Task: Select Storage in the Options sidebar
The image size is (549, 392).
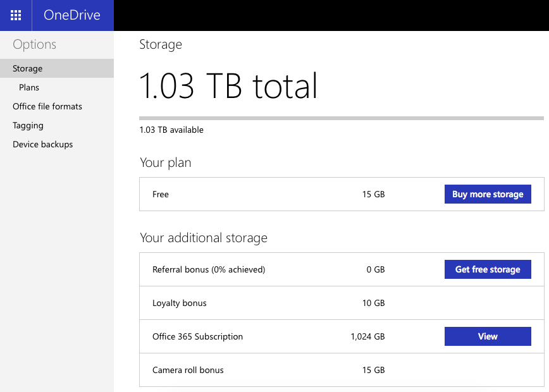Action: pos(28,68)
